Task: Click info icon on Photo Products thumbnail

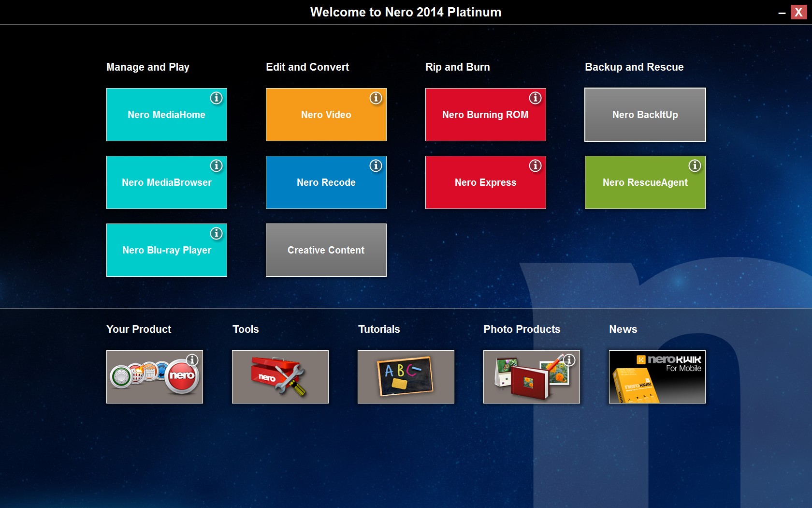Action: pyautogui.click(x=569, y=360)
